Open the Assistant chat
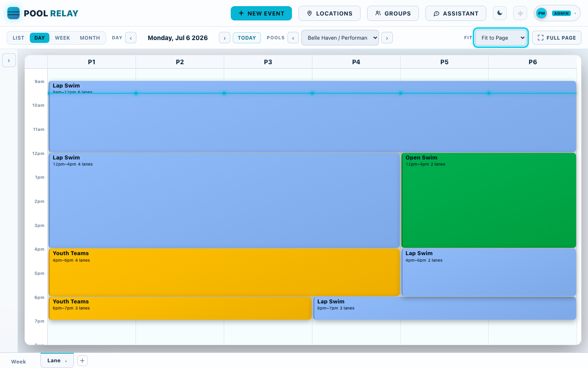 point(456,13)
